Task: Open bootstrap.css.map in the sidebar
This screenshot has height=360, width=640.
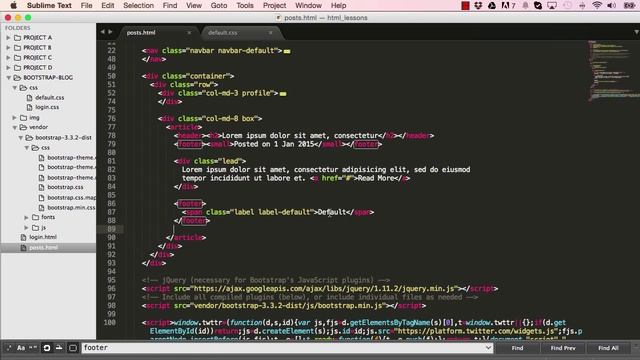Action: pyautogui.click(x=71, y=198)
